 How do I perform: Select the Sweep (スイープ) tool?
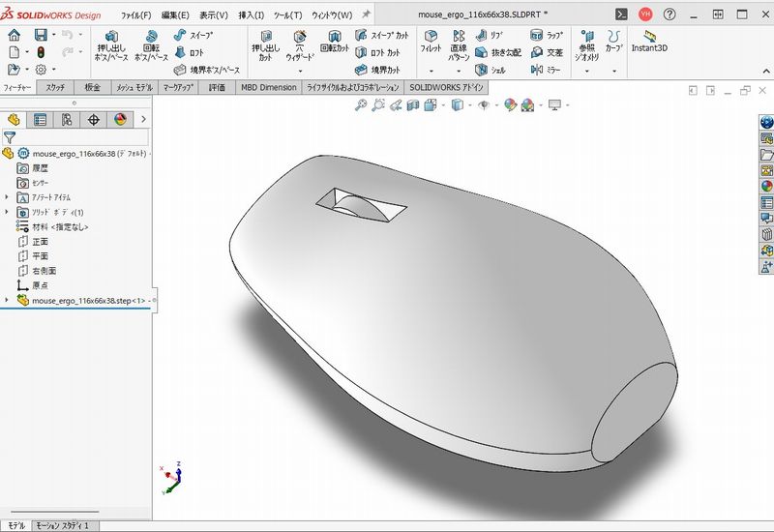193,35
